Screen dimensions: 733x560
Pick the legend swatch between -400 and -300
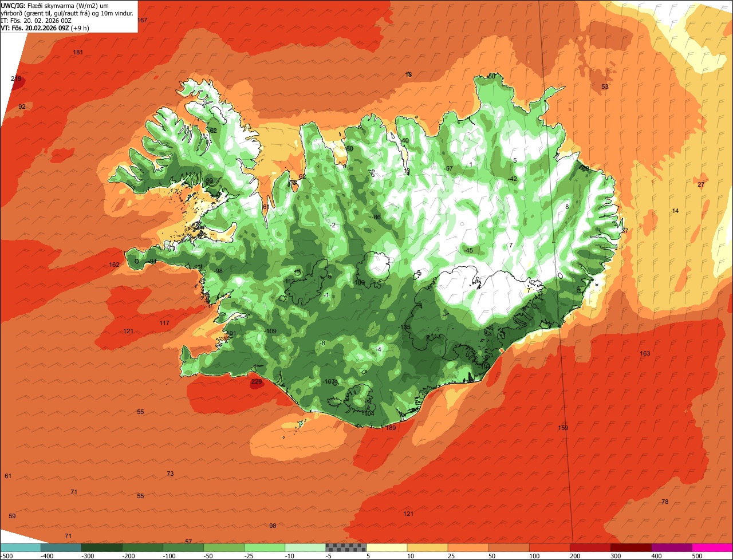(x=61, y=547)
